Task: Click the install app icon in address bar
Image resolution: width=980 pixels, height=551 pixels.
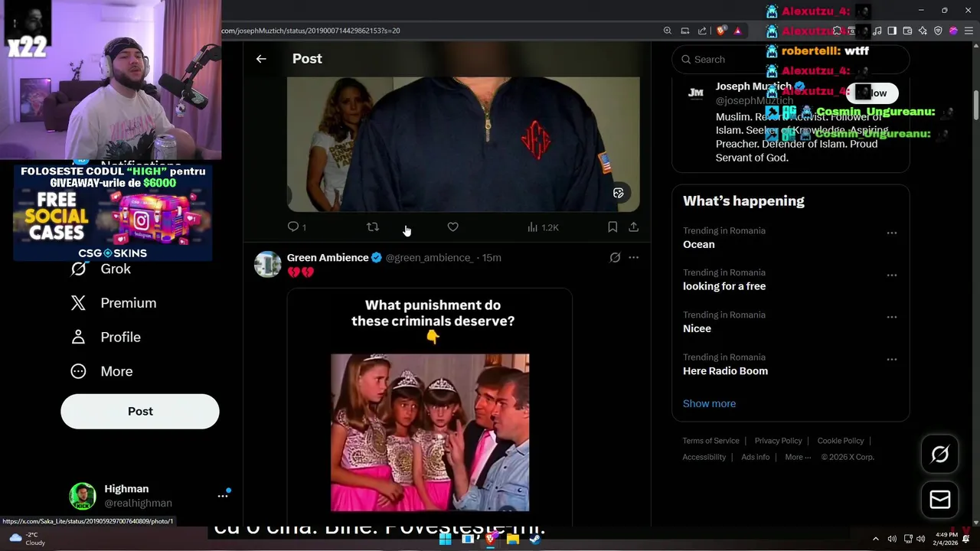Action: click(x=685, y=31)
